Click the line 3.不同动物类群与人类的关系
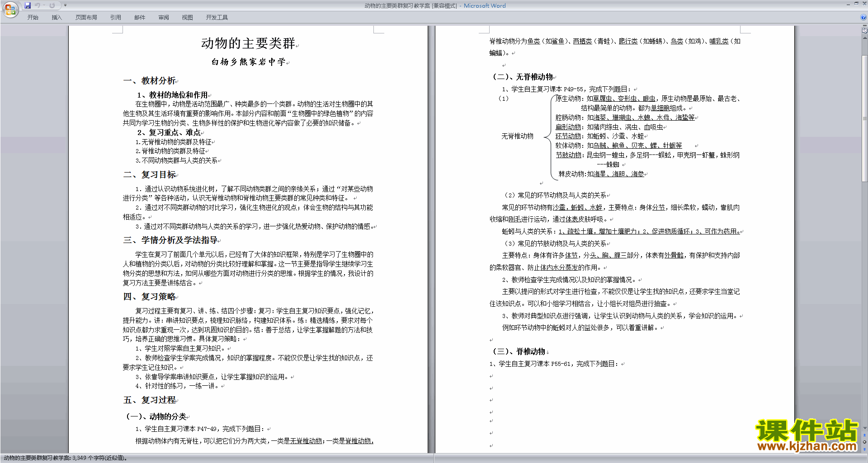The image size is (868, 463). pos(177,160)
